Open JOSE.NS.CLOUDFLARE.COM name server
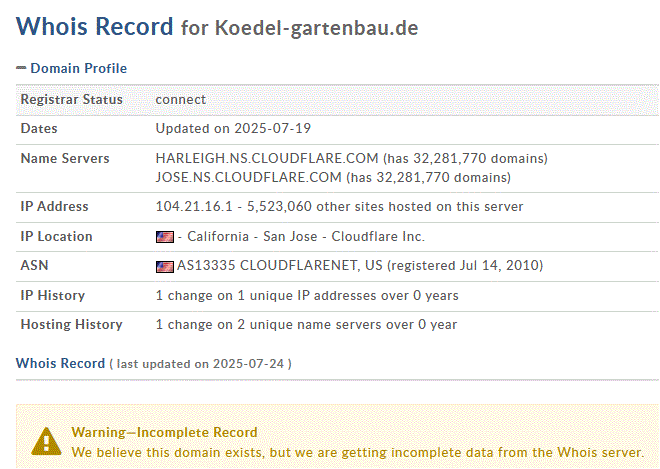Viewport: 660px width, 469px height. [x=249, y=178]
